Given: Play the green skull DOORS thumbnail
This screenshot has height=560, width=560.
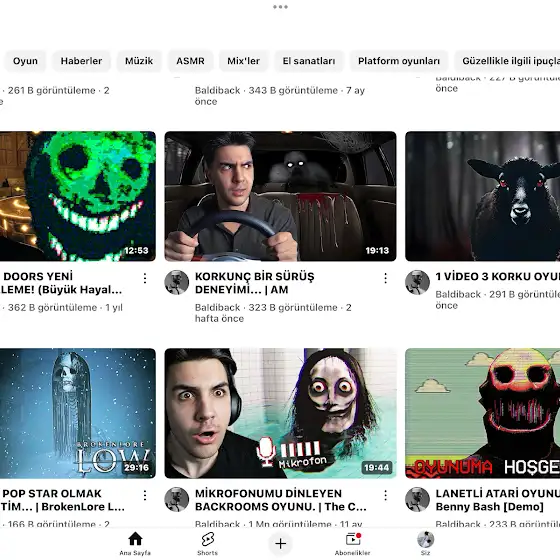Looking at the screenshot, I should click(78, 196).
